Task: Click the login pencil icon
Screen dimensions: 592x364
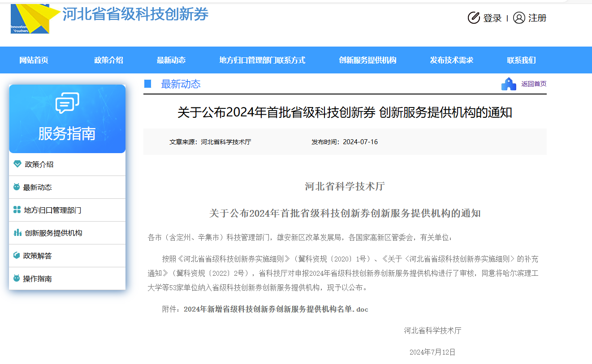Action: click(x=473, y=18)
